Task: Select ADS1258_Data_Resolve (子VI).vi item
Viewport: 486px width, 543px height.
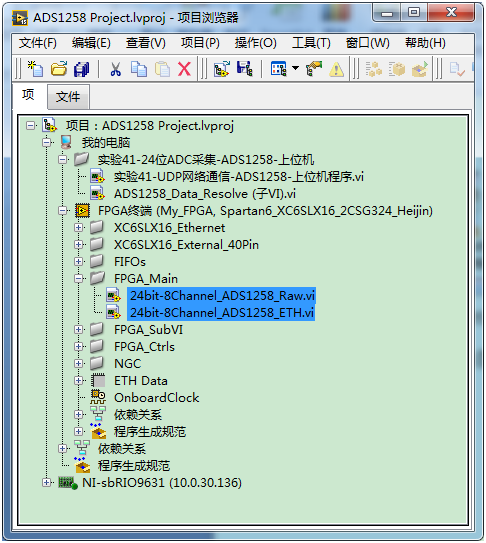Action: tap(205, 194)
